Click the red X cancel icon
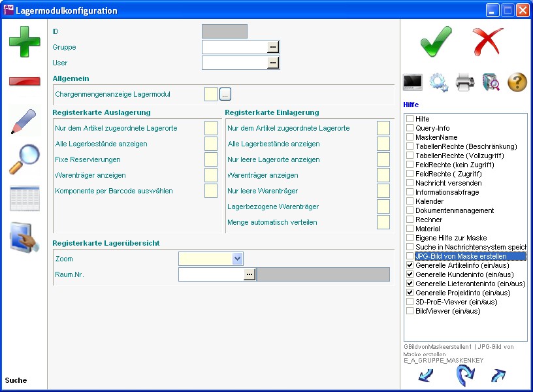533x392 pixels. point(488,42)
